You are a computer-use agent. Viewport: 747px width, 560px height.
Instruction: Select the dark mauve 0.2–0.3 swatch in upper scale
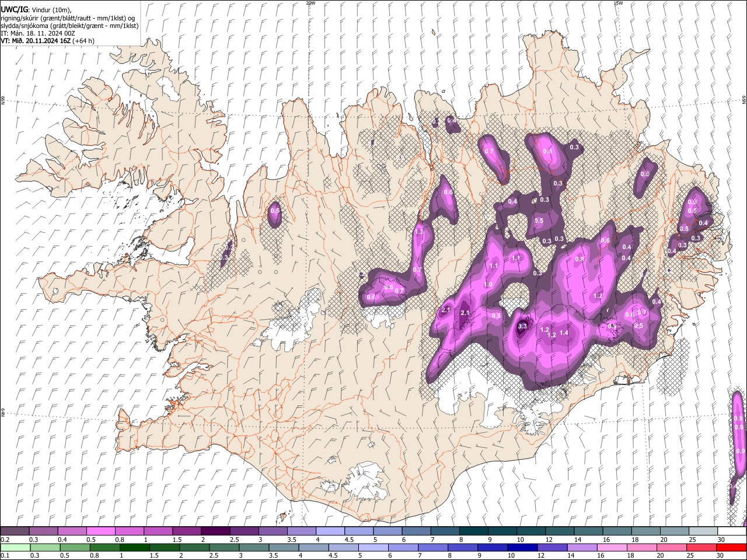tap(15, 531)
